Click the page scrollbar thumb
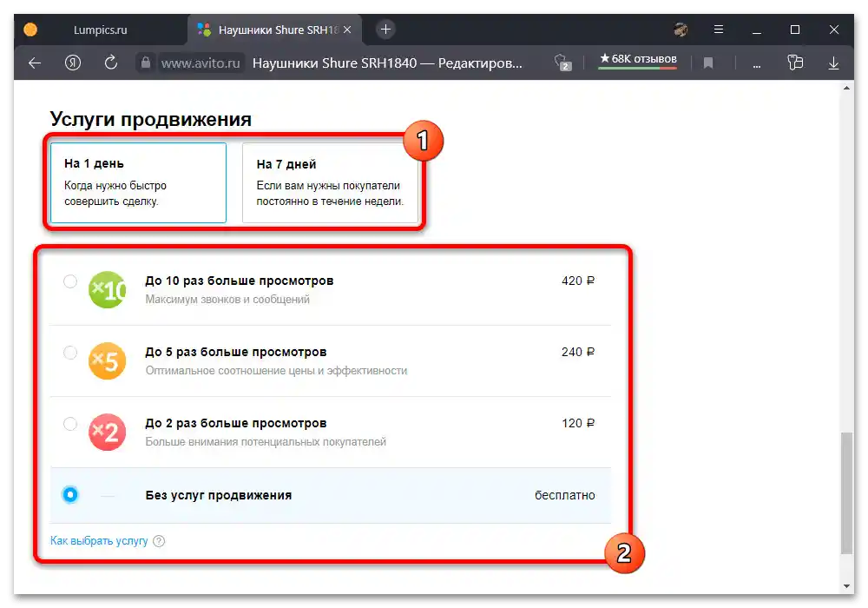The width and height of the screenshot is (868, 608). (846, 492)
